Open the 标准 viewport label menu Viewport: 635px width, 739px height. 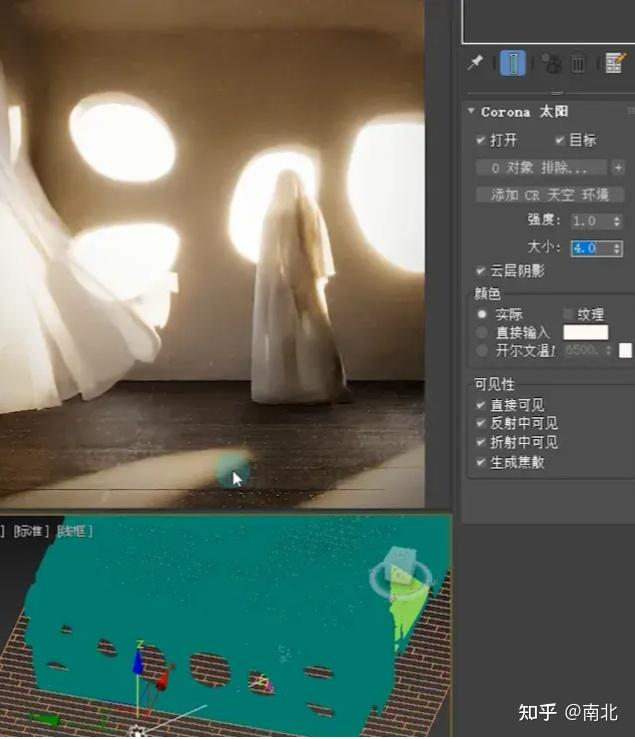(31, 532)
